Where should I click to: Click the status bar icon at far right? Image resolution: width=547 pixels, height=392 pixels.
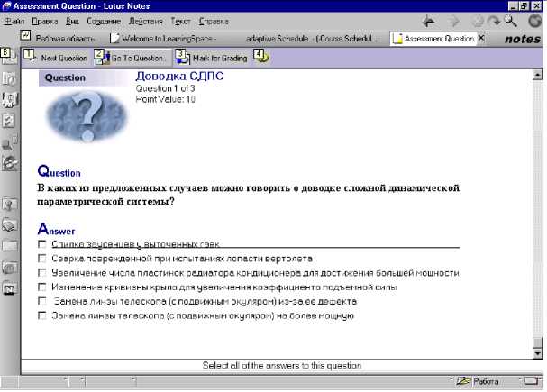click(x=532, y=381)
